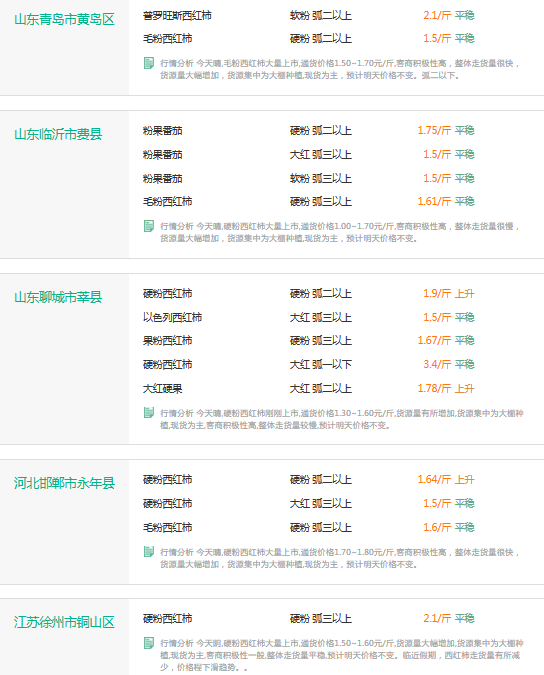Click the 果粉西红柿 product in 莘县
Screen dimensions: 544x675
click(167, 341)
